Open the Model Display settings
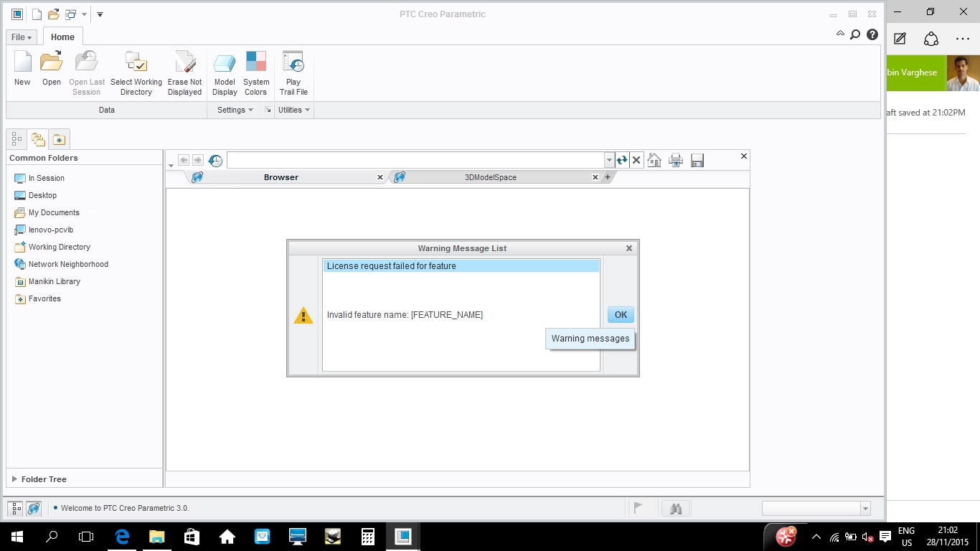 pos(225,73)
